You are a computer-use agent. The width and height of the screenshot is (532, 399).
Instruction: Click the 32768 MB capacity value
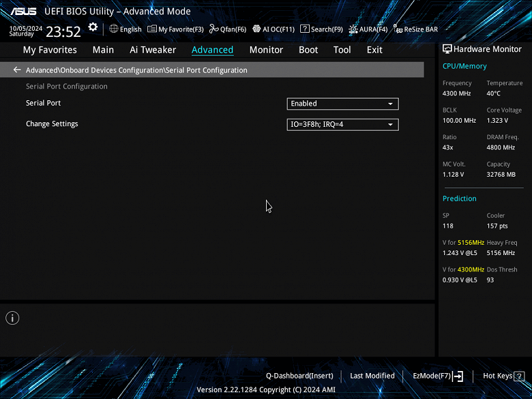coord(501,175)
